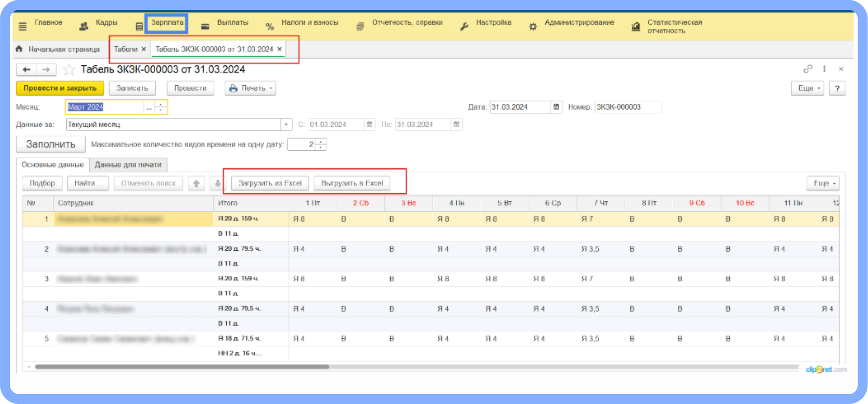Expand the Данные за dropdown list
Image resolution: width=868 pixels, height=404 pixels.
pos(286,124)
